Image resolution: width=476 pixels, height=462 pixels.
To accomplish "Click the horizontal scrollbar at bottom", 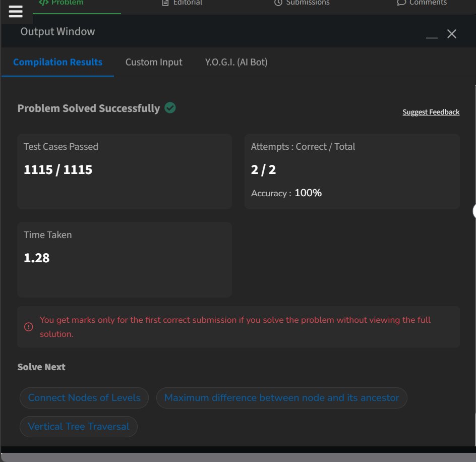I will click(239, 457).
